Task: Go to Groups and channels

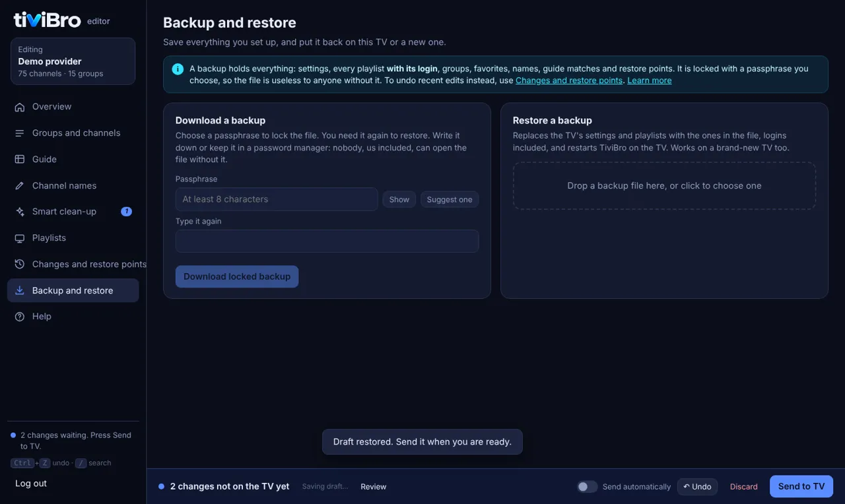Action: pyautogui.click(x=73, y=133)
